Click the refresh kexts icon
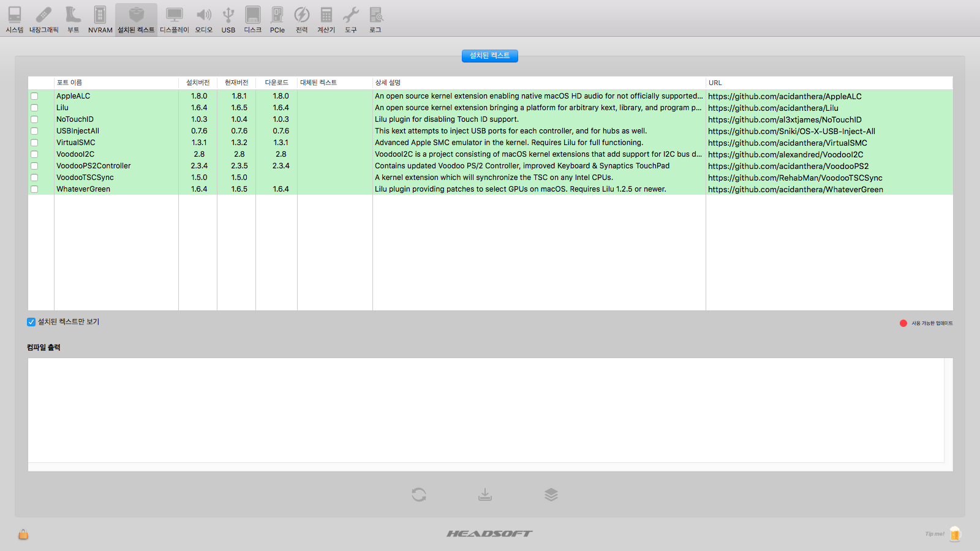 [x=419, y=495]
